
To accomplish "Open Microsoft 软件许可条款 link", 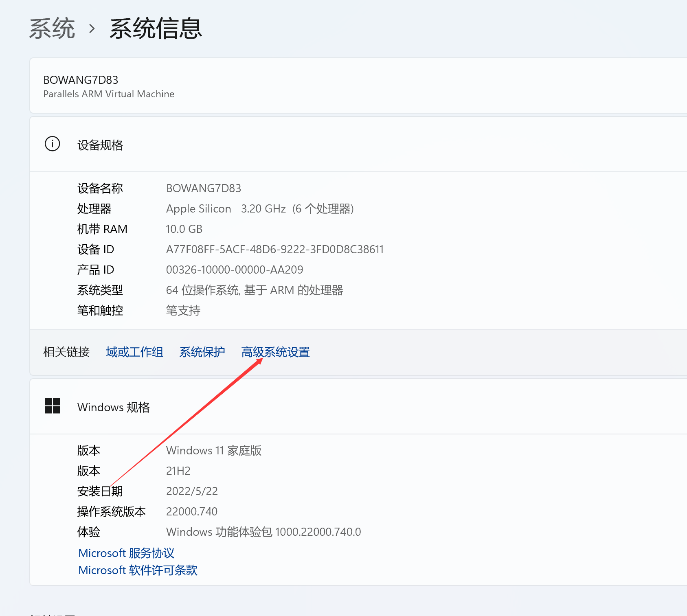I will pos(138,570).
